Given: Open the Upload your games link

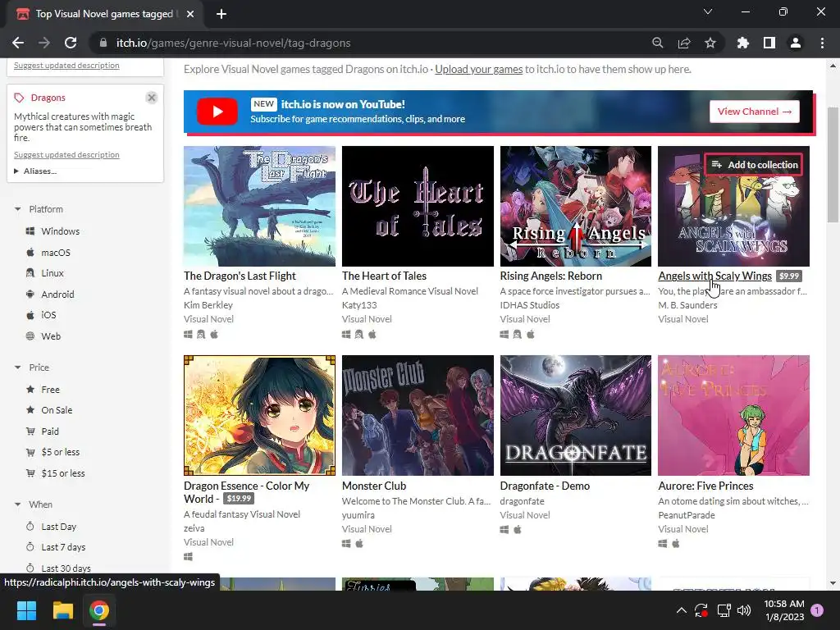Looking at the screenshot, I should pyautogui.click(x=478, y=69).
